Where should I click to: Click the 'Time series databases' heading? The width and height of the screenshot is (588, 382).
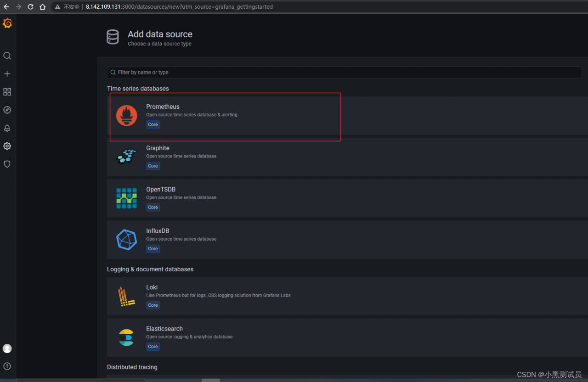pos(138,89)
